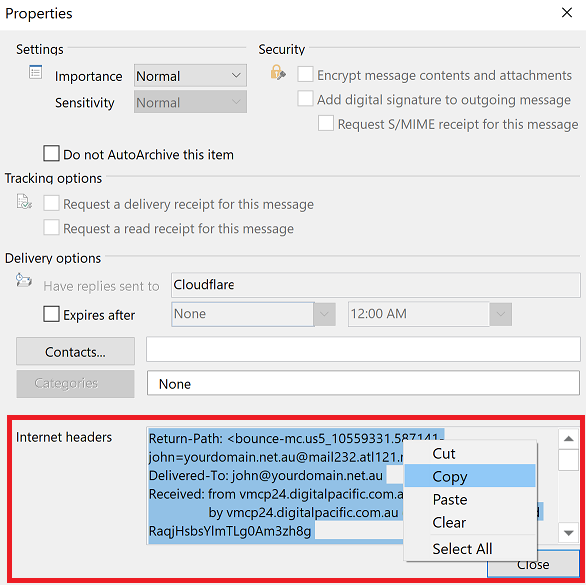The image size is (588, 585).
Task: Enable Encrypt message contents and attachments
Action: [x=305, y=74]
